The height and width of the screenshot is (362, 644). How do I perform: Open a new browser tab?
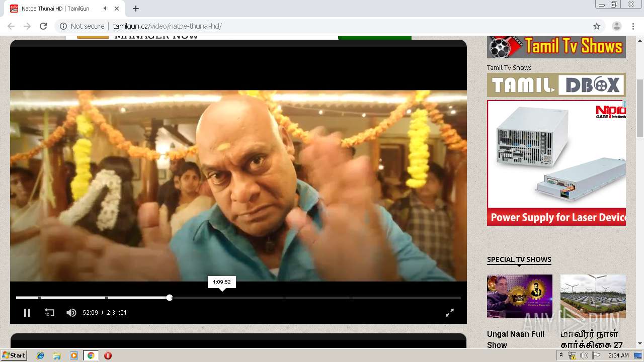pyautogui.click(x=136, y=9)
